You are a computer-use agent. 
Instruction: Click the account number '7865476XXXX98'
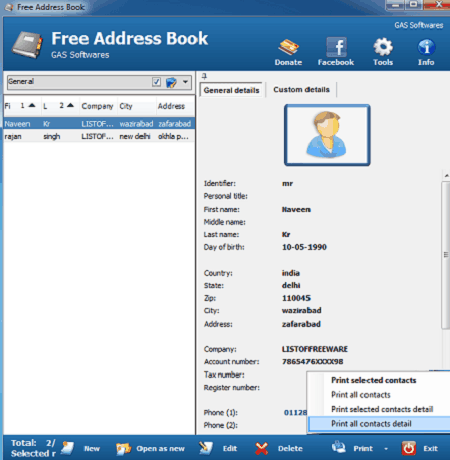pos(312,362)
